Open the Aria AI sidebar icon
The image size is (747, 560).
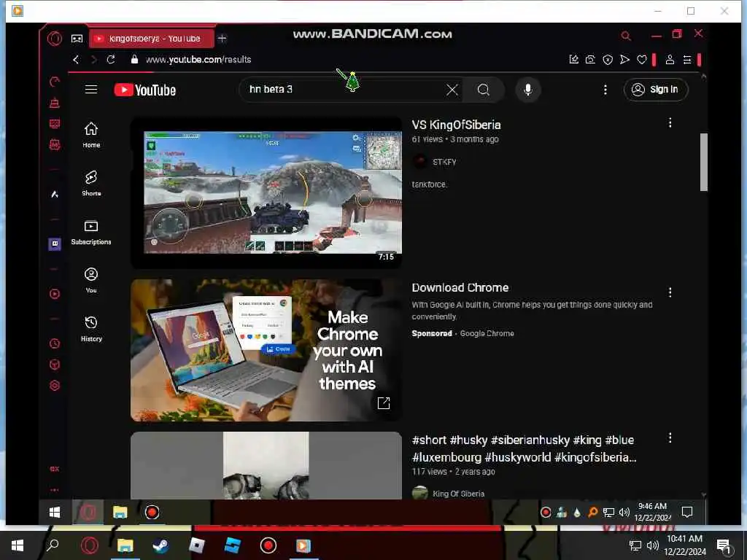point(55,194)
